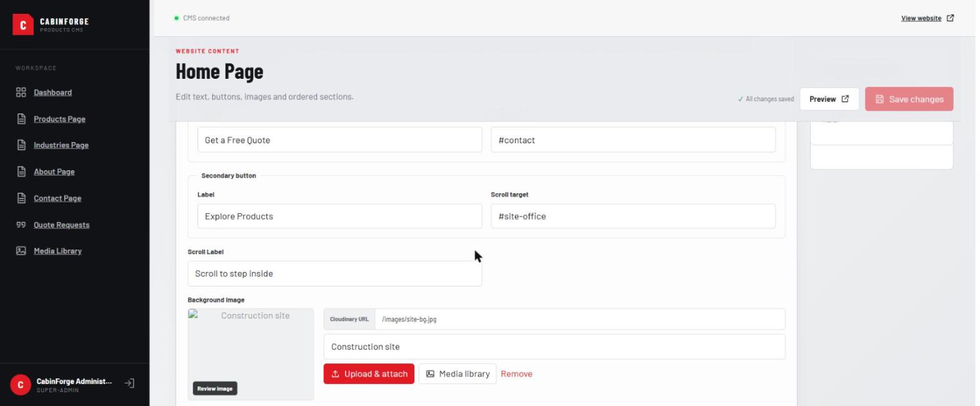Screen dimensions: 980x406
Task: Click the SUPER-ADMIN role text
Action: [58, 390]
